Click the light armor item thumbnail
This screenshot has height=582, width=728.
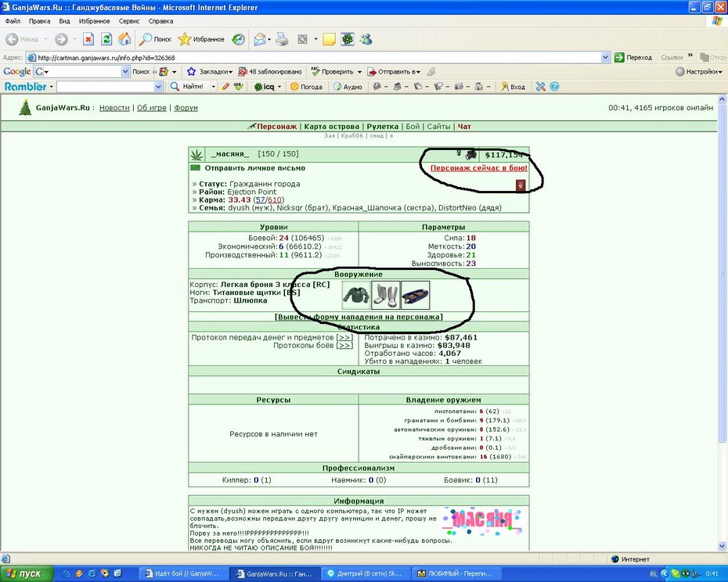356,295
